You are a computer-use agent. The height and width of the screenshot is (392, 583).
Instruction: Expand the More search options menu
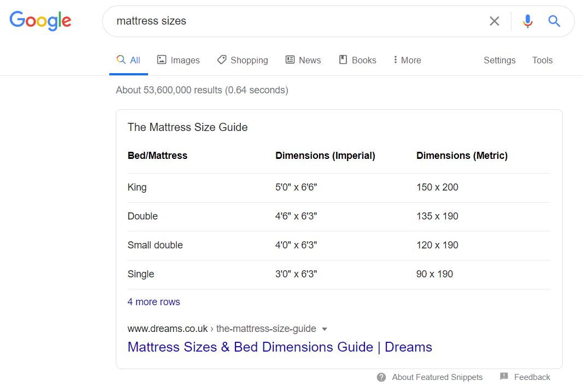click(x=407, y=60)
